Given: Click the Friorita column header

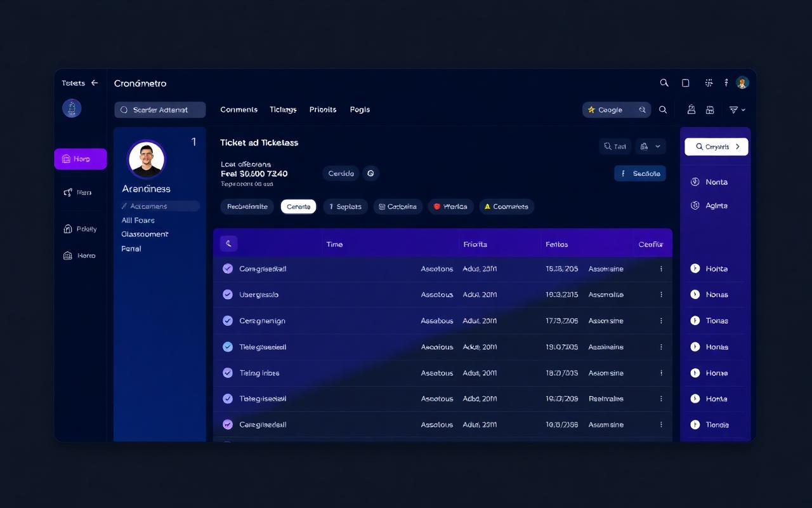Looking at the screenshot, I should click(x=475, y=244).
